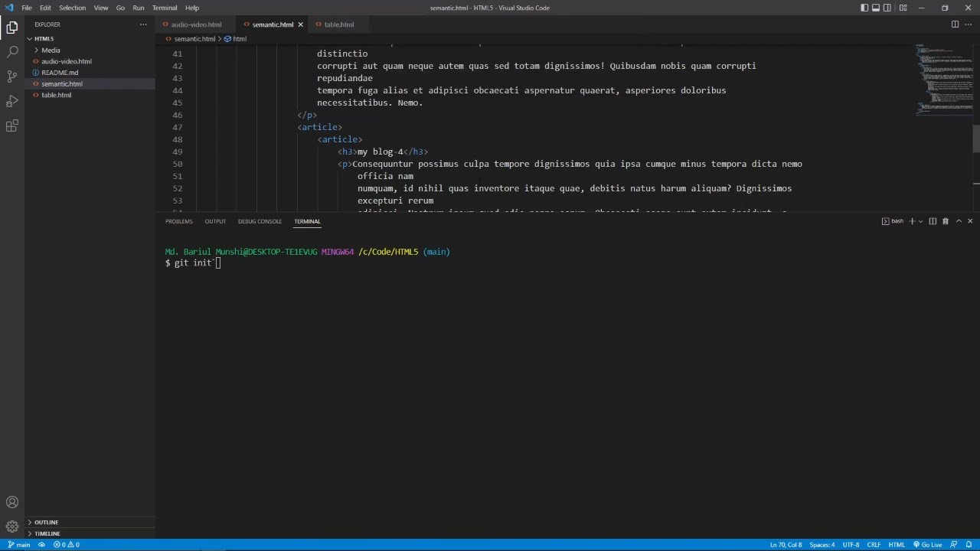Viewport: 980px width, 551px height.
Task: Click Go Live in status bar
Action: [x=927, y=545]
